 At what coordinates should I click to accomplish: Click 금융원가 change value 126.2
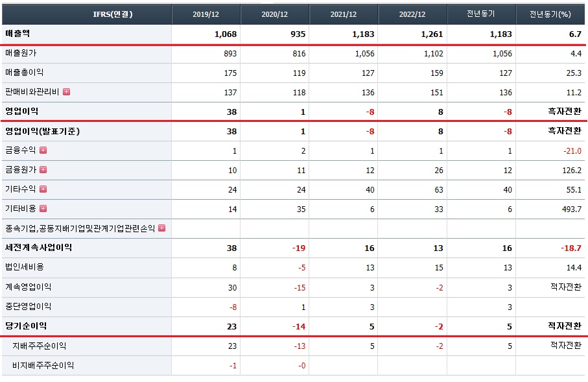click(572, 171)
